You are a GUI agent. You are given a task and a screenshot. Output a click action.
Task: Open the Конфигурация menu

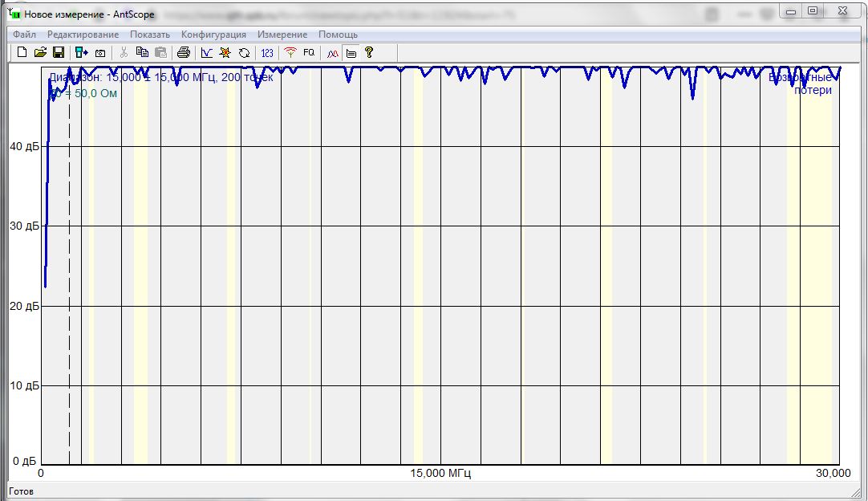[213, 35]
